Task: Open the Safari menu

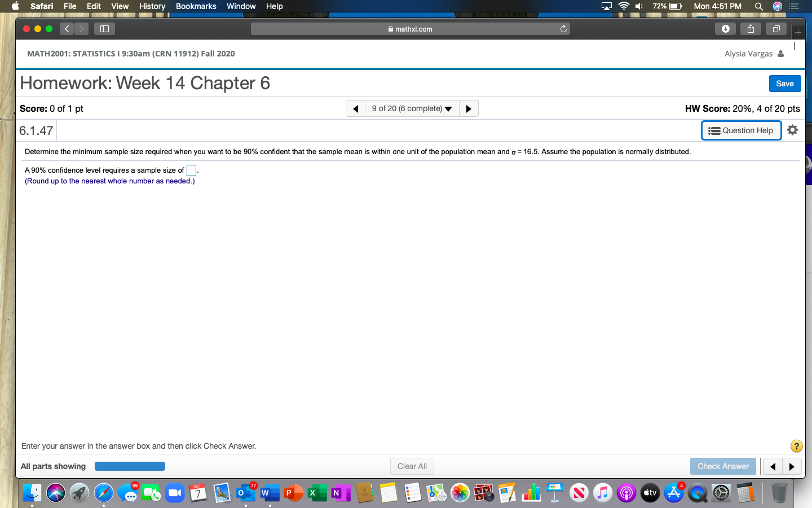Action: coord(42,6)
